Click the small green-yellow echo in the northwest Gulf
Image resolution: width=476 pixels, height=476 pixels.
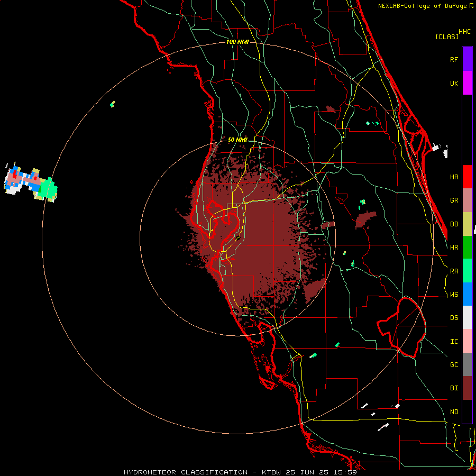pos(112,104)
